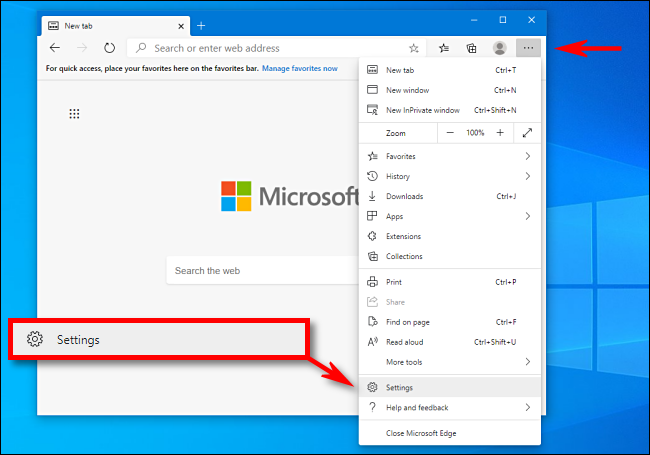The width and height of the screenshot is (650, 455).
Task: Open the Collections toolbar icon
Action: coord(471,47)
